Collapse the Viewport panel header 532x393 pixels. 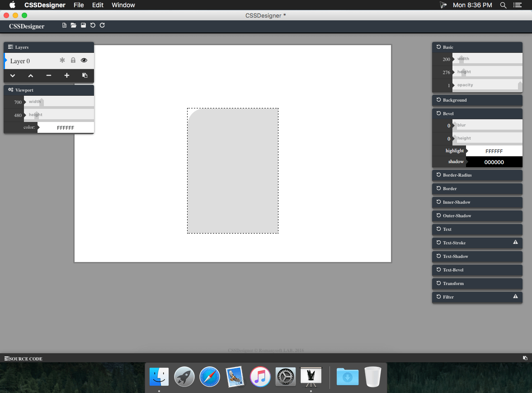pos(49,90)
